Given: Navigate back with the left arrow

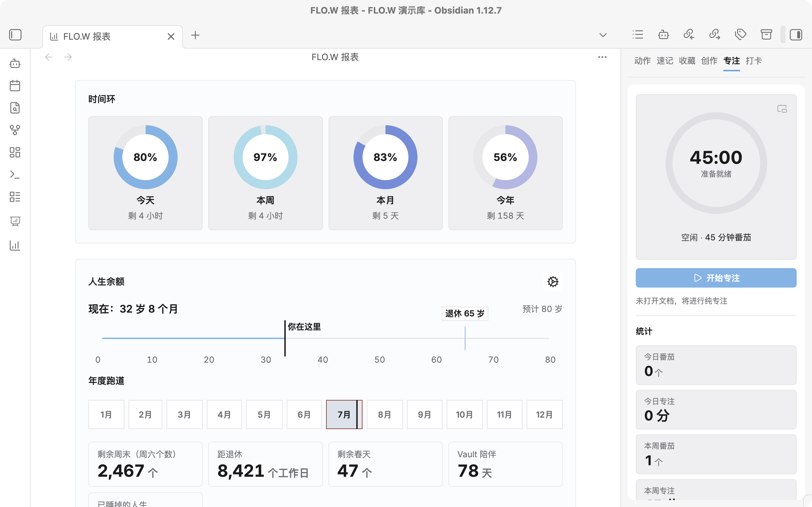Looking at the screenshot, I should pyautogui.click(x=49, y=57).
